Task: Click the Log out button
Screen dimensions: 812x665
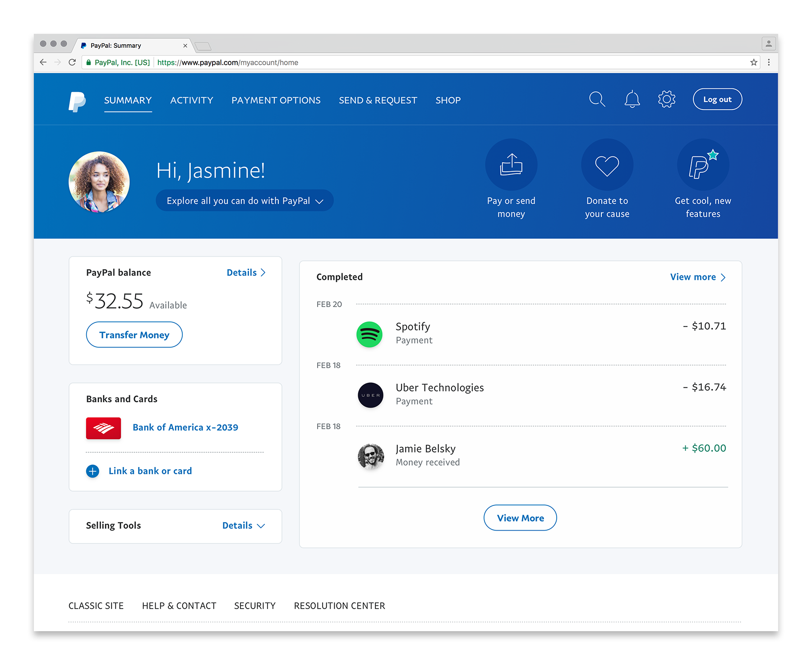Action: point(717,99)
